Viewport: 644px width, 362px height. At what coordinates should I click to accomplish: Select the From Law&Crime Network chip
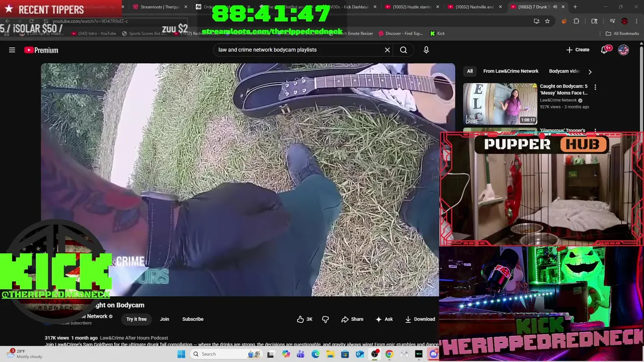[511, 71]
